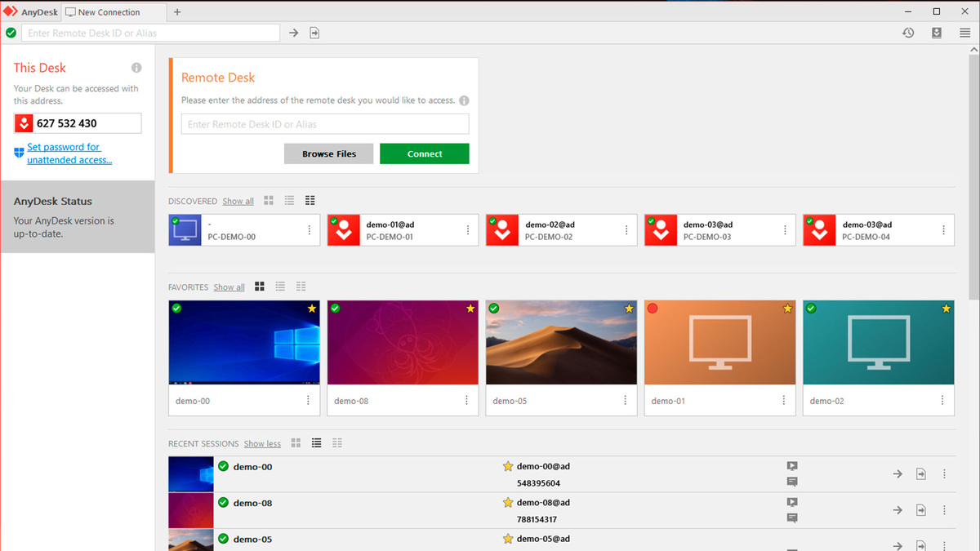The image size is (980, 551).
Task: Click the top Remote Desk ID address field
Action: click(151, 33)
